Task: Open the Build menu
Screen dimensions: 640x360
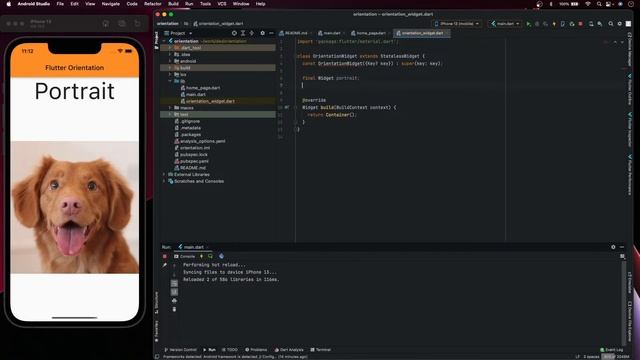Action: 173,4
